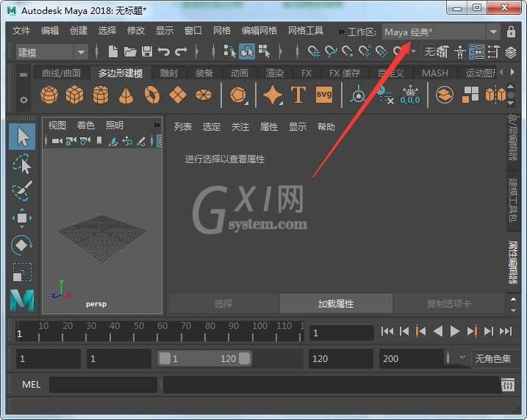Click the MEL command input field
Image resolution: width=527 pixels, height=420 pixels.
(103, 385)
